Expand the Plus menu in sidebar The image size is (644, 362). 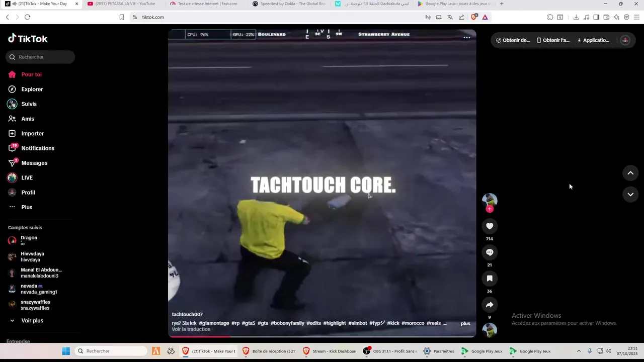(27, 207)
